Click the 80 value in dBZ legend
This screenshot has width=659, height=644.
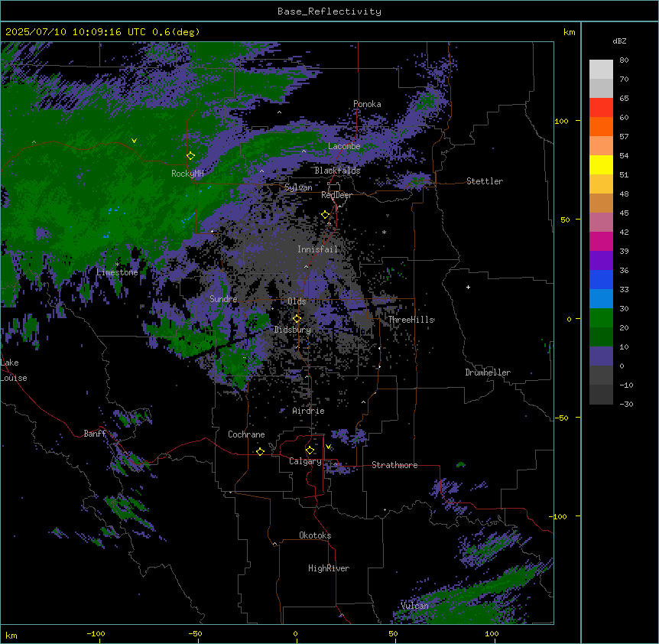pos(624,60)
